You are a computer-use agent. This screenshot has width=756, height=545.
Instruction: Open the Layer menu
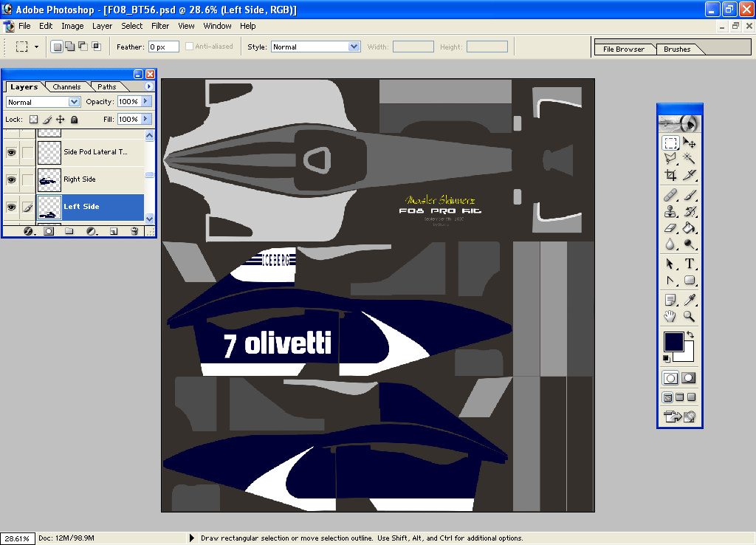(x=102, y=26)
